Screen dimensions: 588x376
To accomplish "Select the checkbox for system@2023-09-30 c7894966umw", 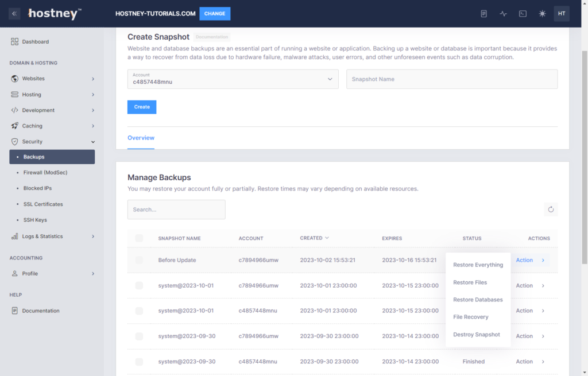I will coord(139,336).
